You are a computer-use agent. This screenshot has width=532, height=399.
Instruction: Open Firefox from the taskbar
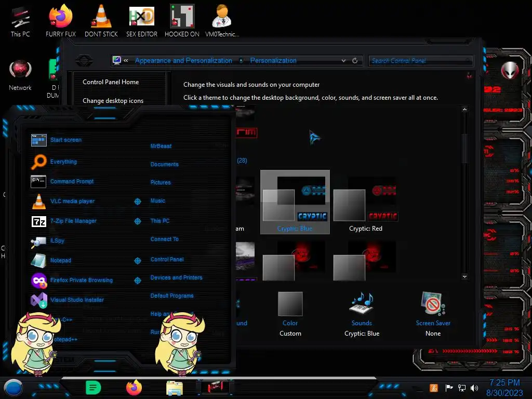pos(134,388)
